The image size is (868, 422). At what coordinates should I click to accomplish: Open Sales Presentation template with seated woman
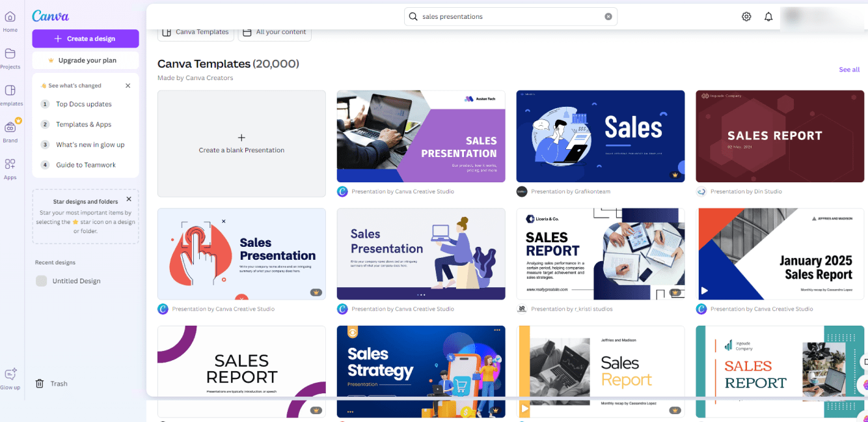coord(421,254)
